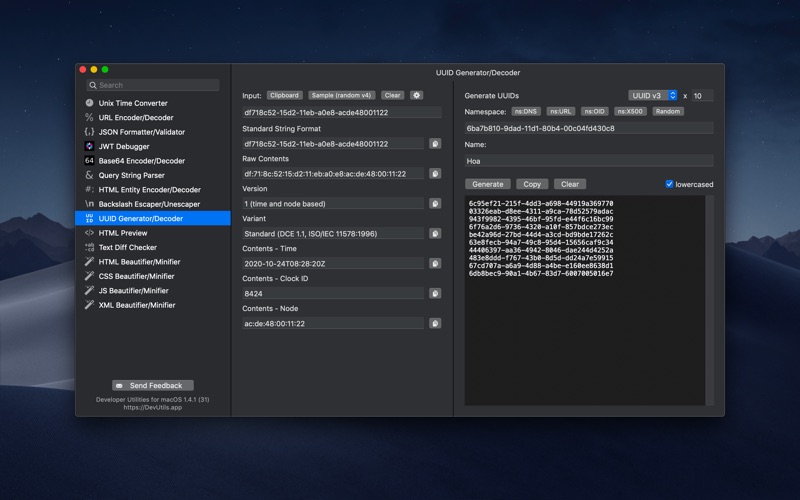Open input settings gear icon
The image size is (800, 500).
tap(417, 96)
